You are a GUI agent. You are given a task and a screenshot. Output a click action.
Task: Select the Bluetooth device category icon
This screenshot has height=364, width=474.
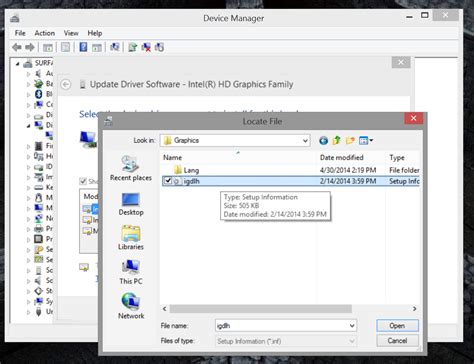(39, 94)
